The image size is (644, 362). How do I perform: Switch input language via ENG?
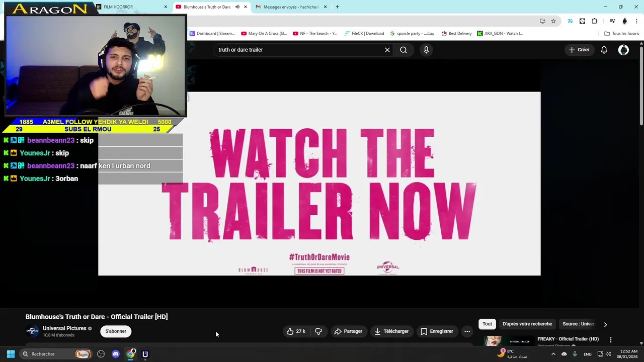[587, 354]
